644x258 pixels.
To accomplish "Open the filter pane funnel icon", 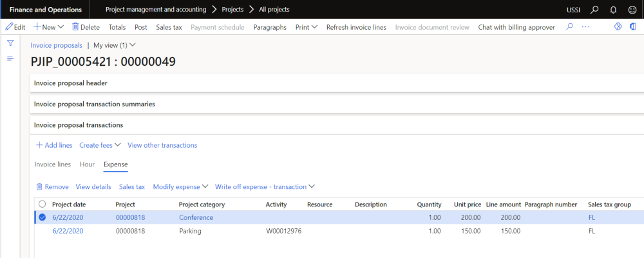I will [10, 43].
